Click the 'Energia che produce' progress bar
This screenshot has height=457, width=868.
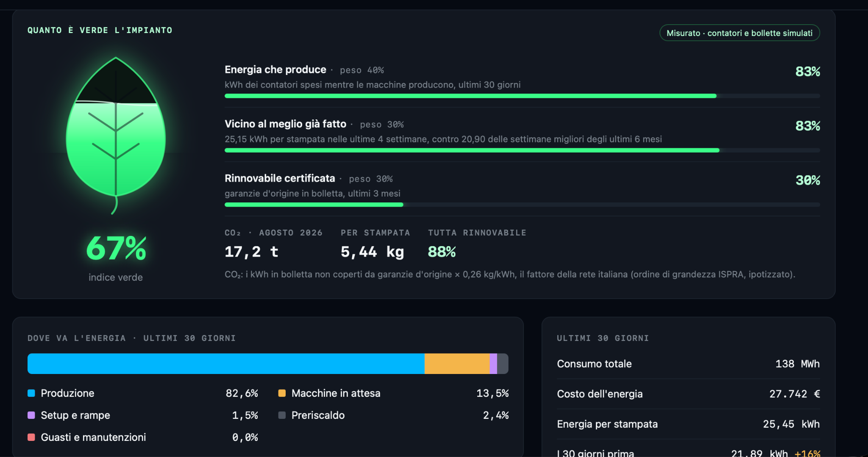click(x=522, y=96)
